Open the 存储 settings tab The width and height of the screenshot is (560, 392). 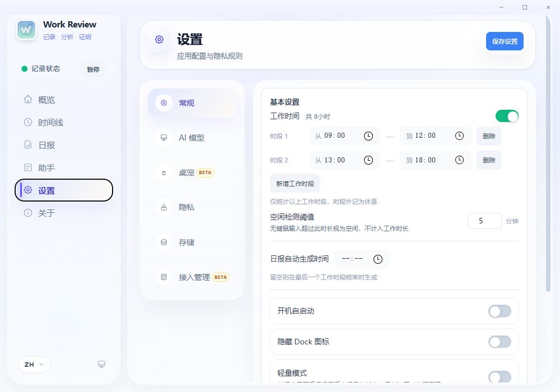[x=192, y=242]
